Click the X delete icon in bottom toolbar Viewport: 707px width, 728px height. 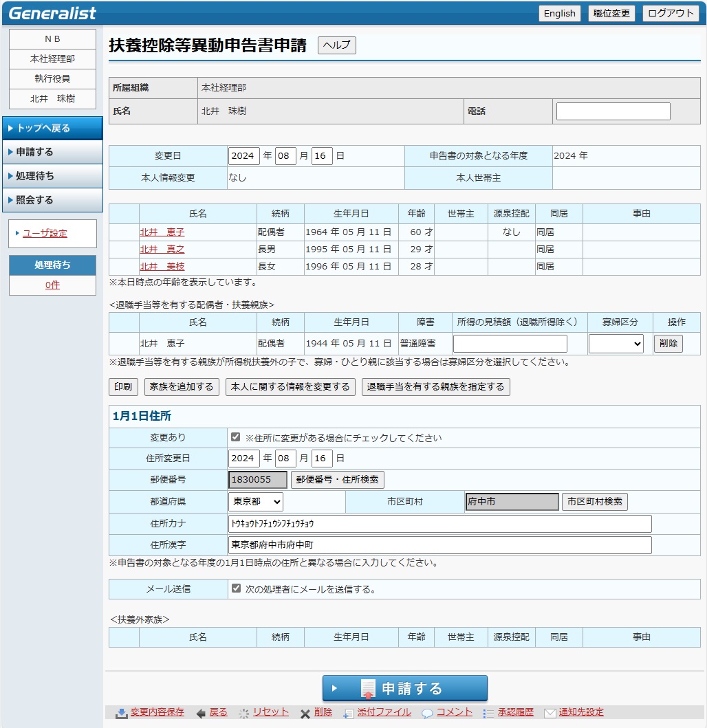305,713
